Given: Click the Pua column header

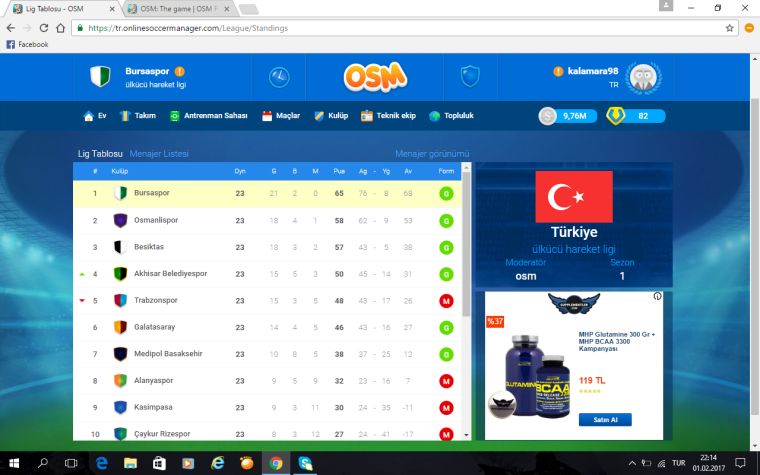Looking at the screenshot, I should (339, 171).
